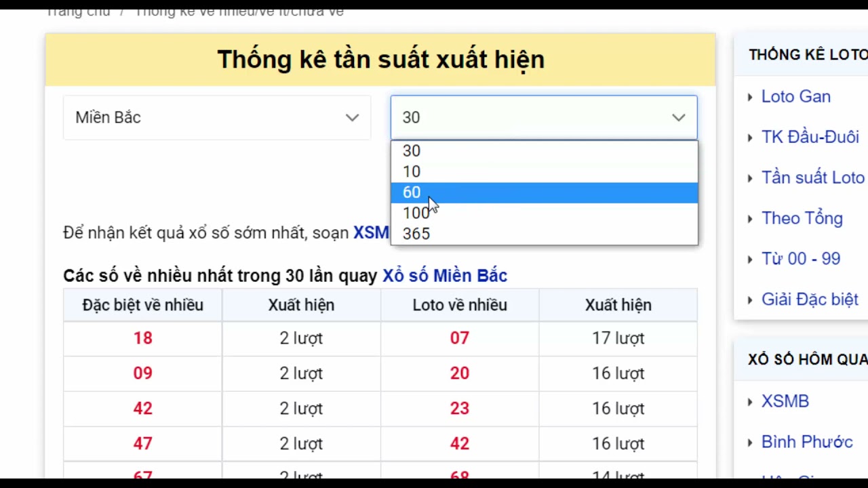
Task: Click the THỐNG KÊ LOTO section header
Action: point(804,54)
